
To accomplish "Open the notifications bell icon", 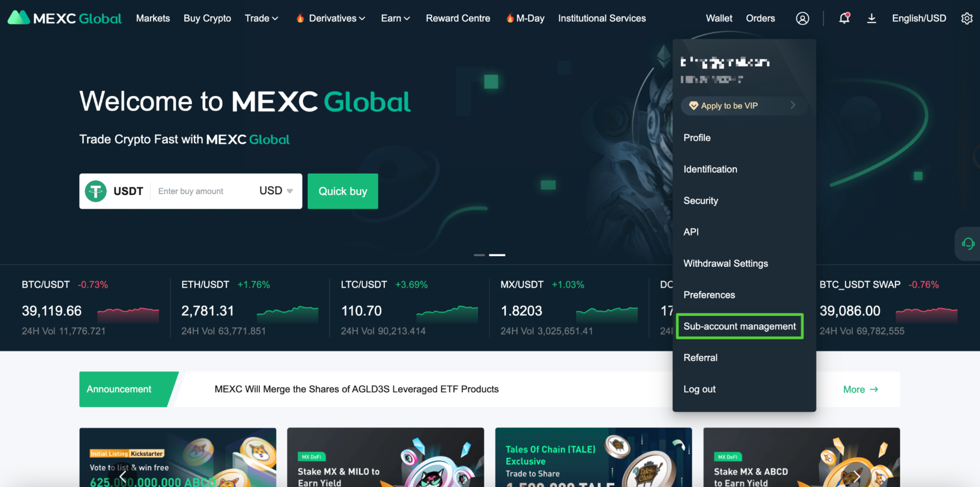I will coord(844,18).
